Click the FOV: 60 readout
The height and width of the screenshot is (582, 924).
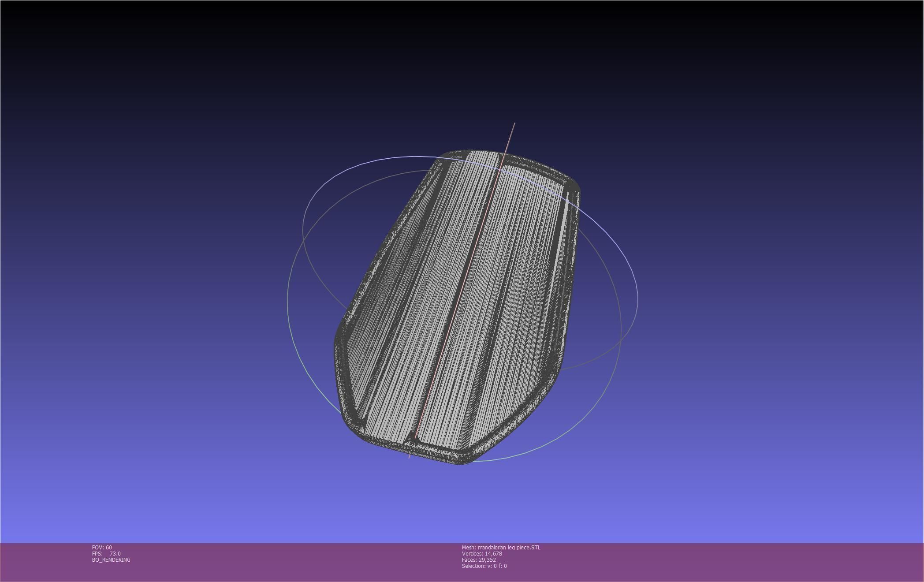(x=102, y=547)
